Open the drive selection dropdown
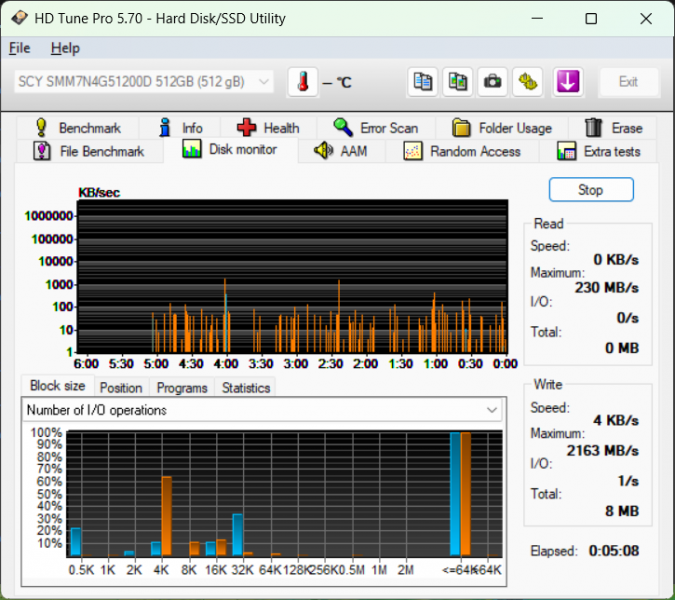The width and height of the screenshot is (675, 600). 144,81
